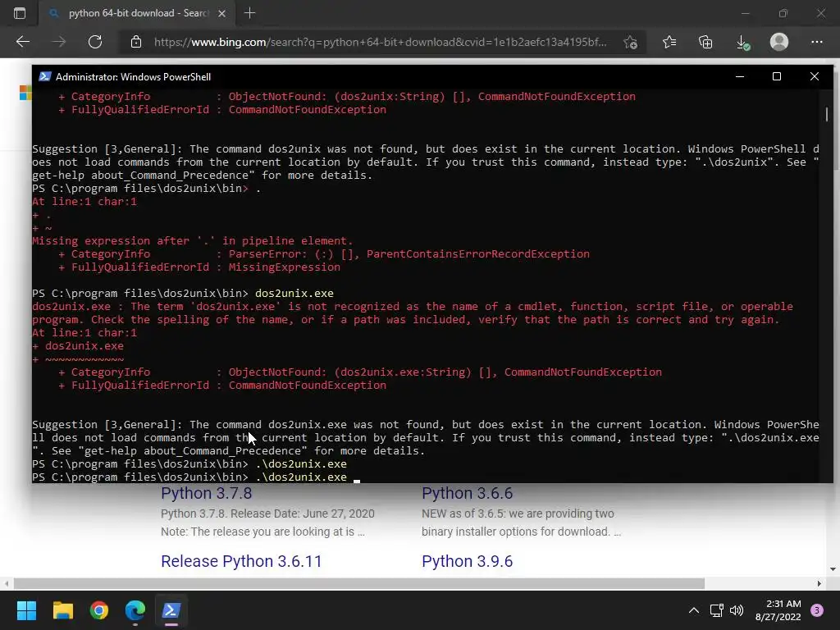Open File Explorer from taskbar
This screenshot has height=630, width=840.
click(62, 610)
